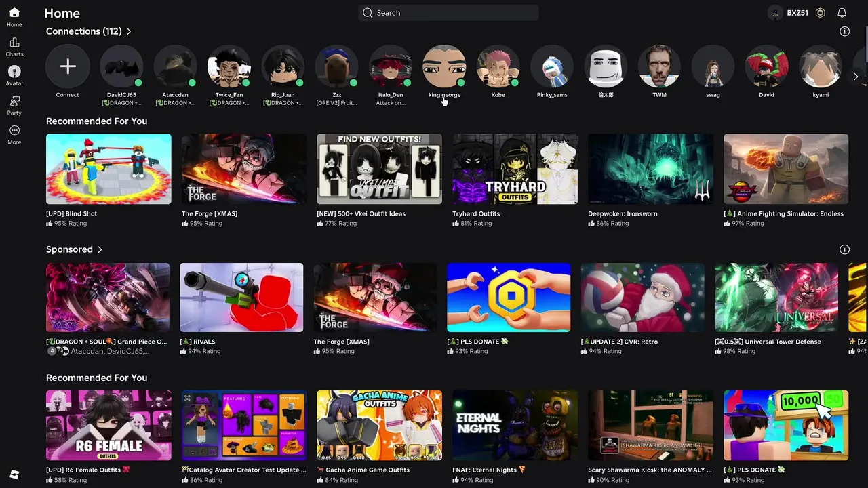Open the info icon beside Connections
The image size is (868, 488).
[844, 31]
